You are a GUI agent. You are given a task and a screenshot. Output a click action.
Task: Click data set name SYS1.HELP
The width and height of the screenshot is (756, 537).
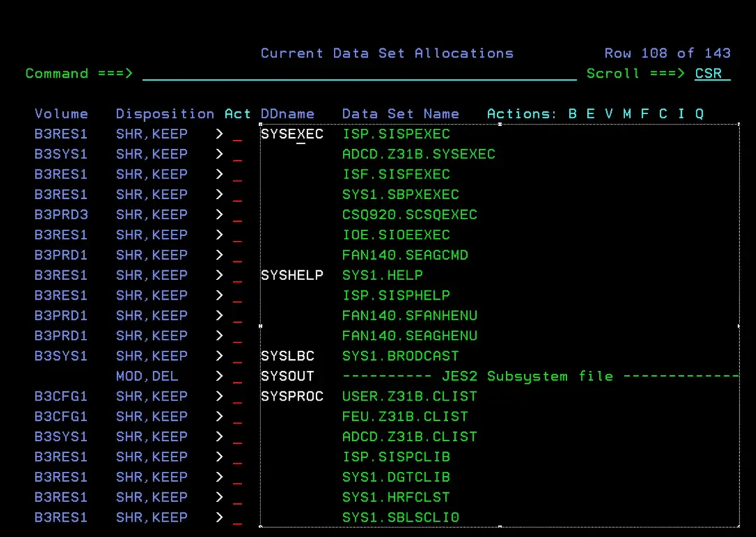(x=382, y=275)
